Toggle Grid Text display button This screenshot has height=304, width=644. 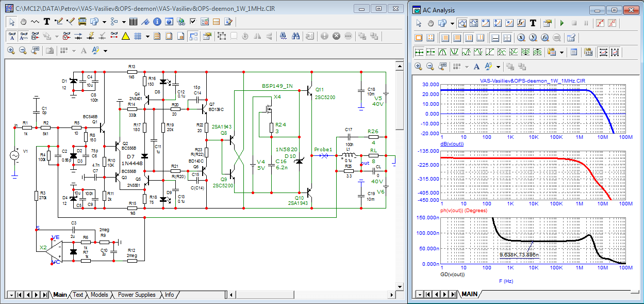pyautogui.click(x=23, y=36)
